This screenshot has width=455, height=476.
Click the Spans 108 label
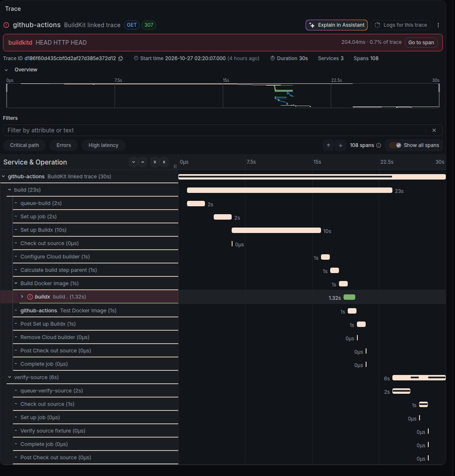[366, 58]
